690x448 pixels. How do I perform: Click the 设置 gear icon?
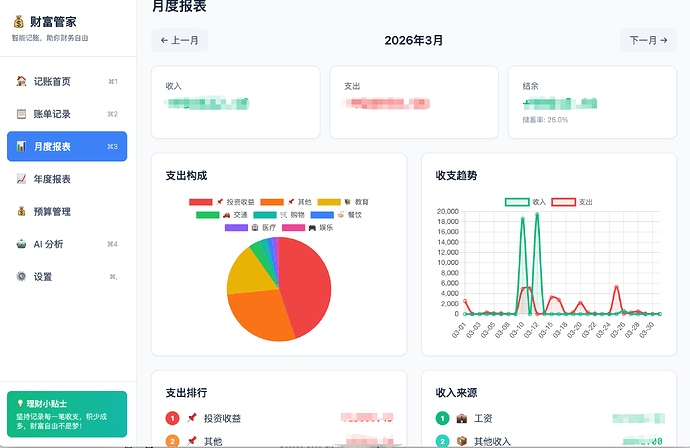click(x=21, y=276)
